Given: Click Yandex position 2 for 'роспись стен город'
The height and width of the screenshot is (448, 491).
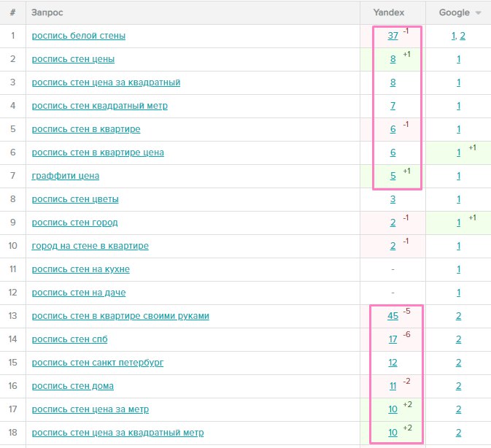Looking at the screenshot, I should (x=393, y=223).
